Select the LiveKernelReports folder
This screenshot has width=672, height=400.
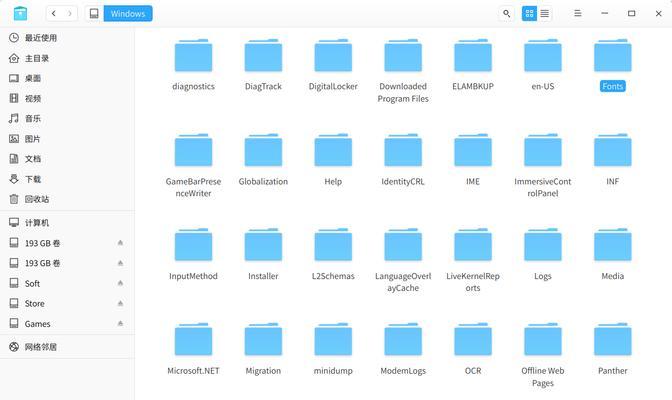point(473,261)
